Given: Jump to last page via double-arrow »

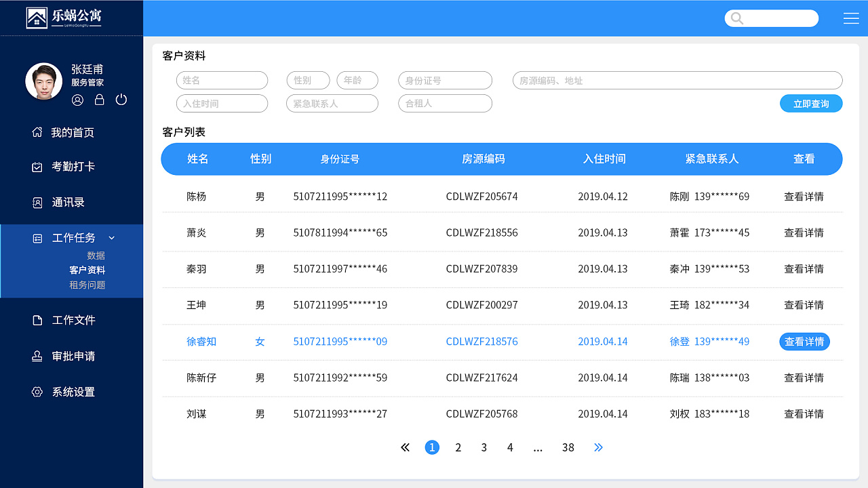Looking at the screenshot, I should tap(598, 447).
